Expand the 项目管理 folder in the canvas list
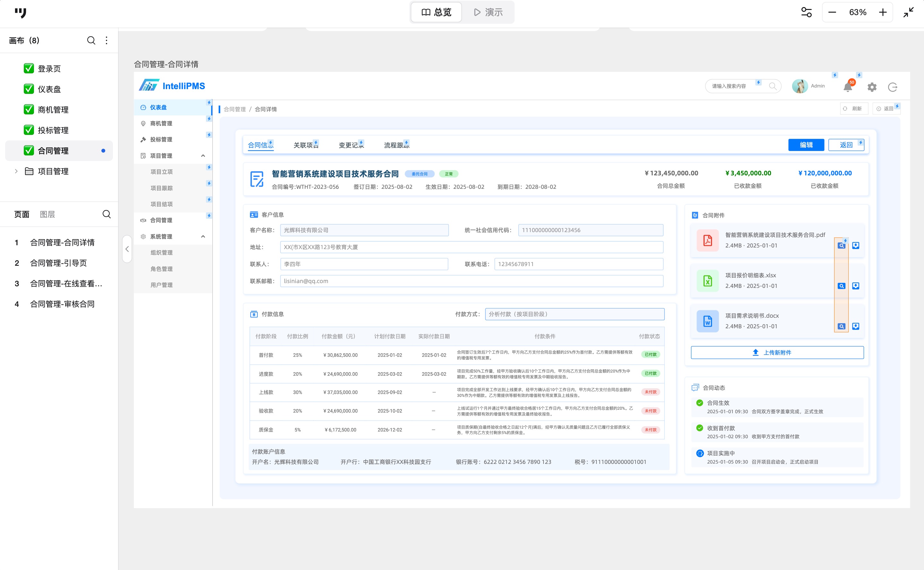This screenshot has height=570, width=924. pyautogui.click(x=16, y=171)
